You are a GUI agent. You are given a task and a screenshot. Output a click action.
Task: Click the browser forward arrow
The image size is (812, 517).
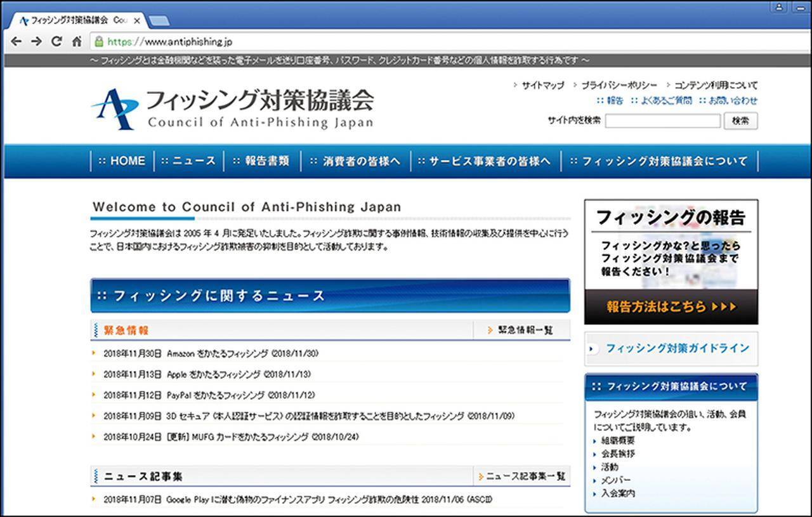point(36,42)
